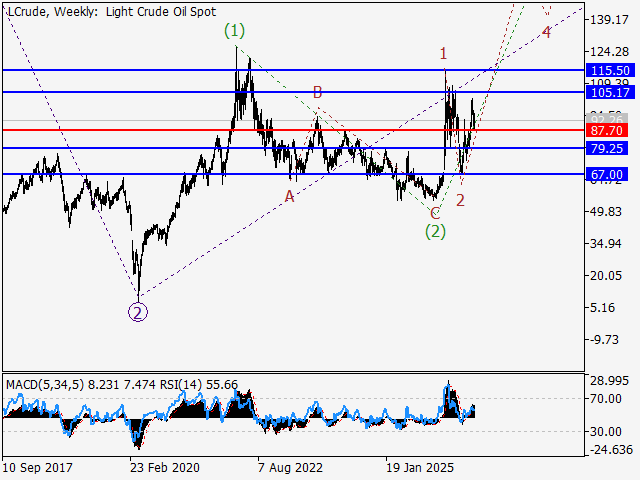Click the 23 Feb 2020 date label

[165, 467]
